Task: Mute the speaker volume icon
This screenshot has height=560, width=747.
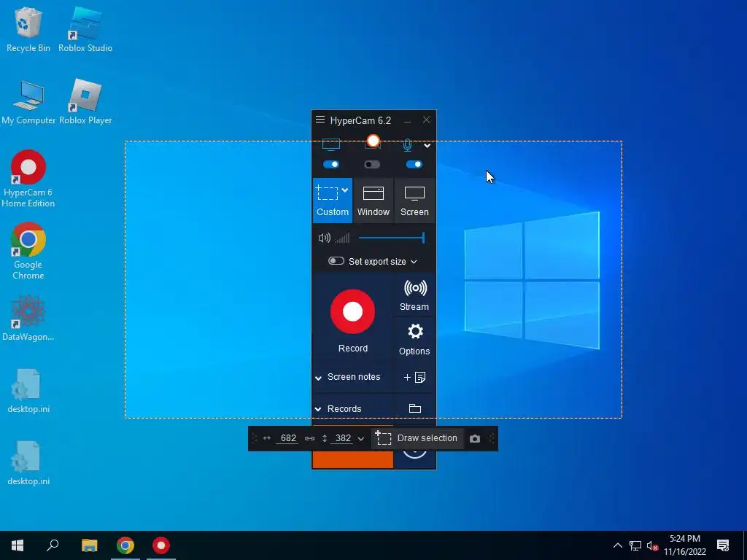Action: [324, 238]
